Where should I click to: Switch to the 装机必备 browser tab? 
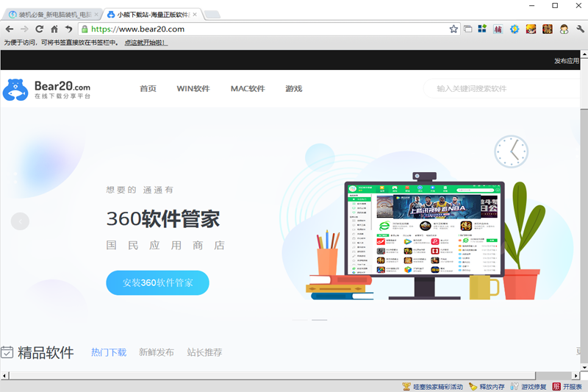pos(51,15)
